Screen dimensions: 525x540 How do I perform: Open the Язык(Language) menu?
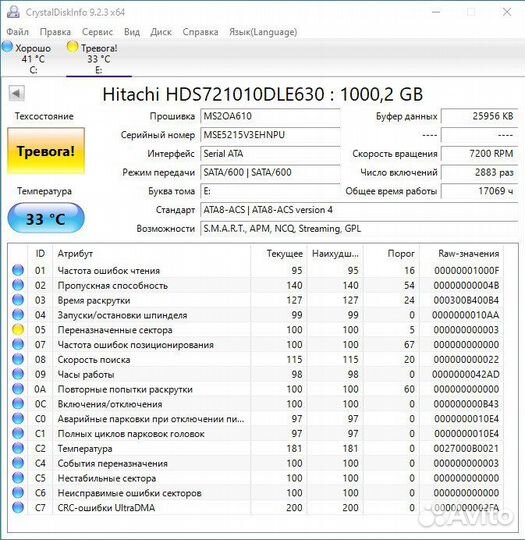coord(263,32)
